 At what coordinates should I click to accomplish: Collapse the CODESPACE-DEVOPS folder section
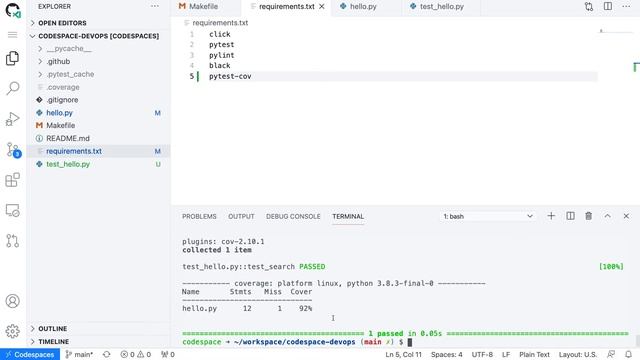click(x=99, y=36)
